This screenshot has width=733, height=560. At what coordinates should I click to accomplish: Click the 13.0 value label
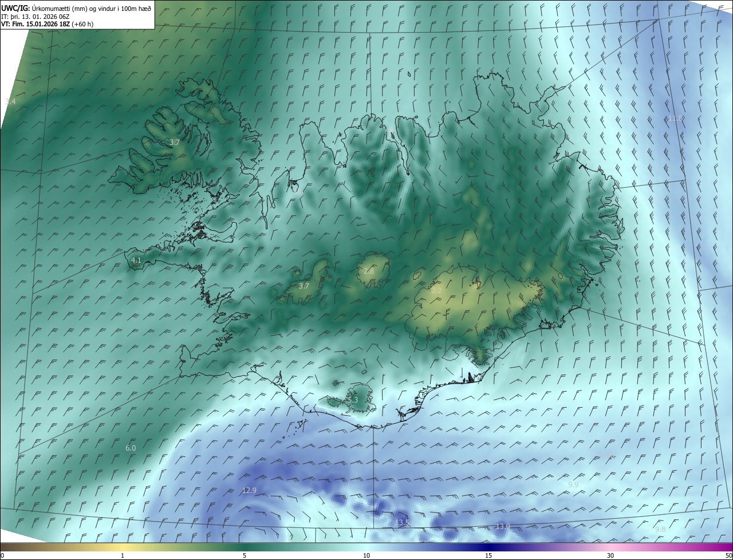pyautogui.click(x=503, y=526)
